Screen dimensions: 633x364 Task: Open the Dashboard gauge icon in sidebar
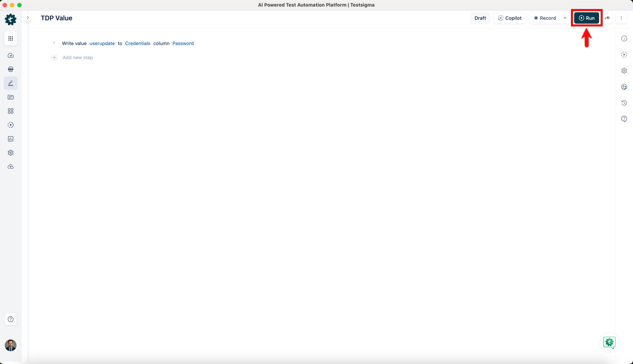(10, 55)
